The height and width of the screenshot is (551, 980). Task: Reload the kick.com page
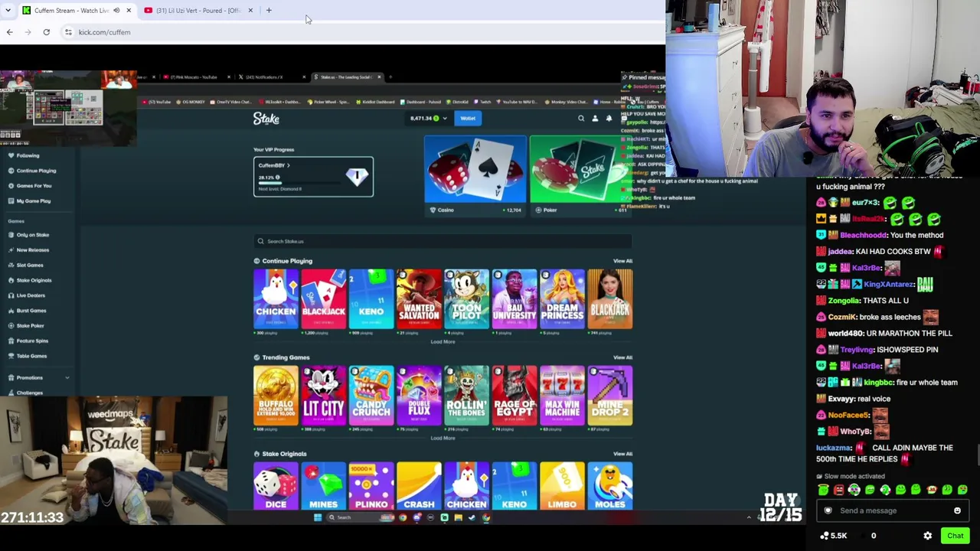point(46,32)
